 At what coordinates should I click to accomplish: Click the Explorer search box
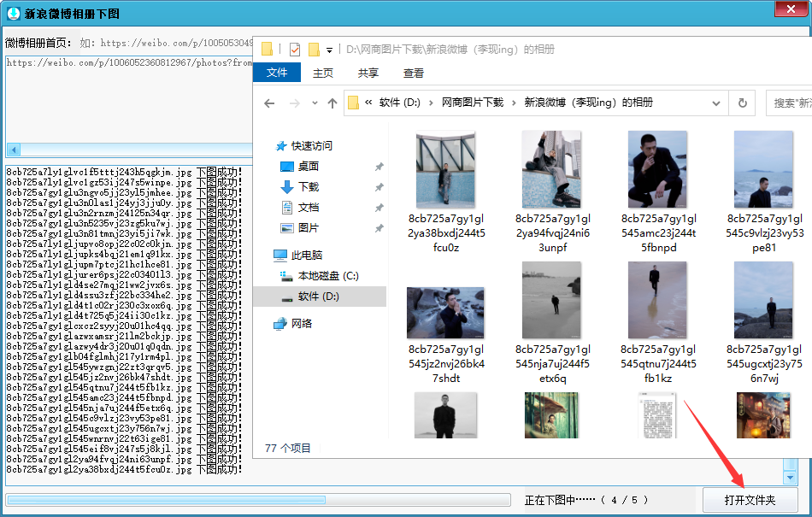pyautogui.click(x=789, y=103)
